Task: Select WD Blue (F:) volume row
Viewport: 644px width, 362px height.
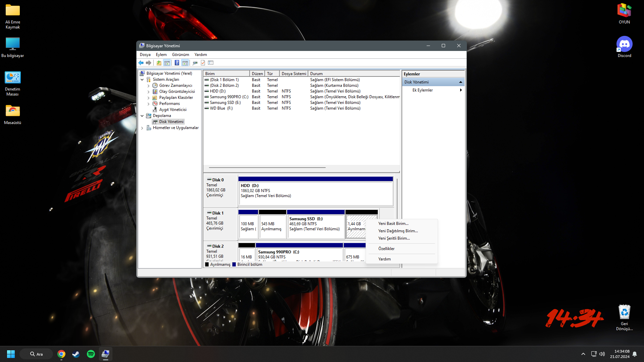Action: pyautogui.click(x=302, y=108)
